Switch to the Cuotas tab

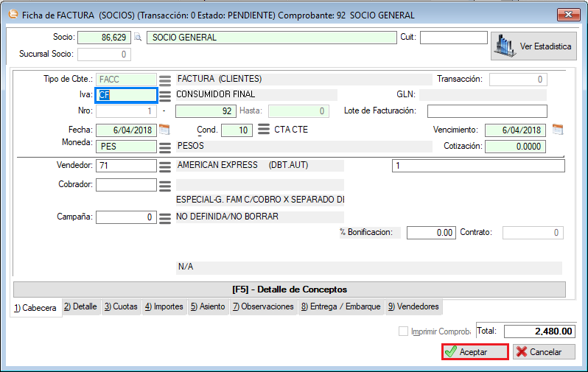(121, 306)
